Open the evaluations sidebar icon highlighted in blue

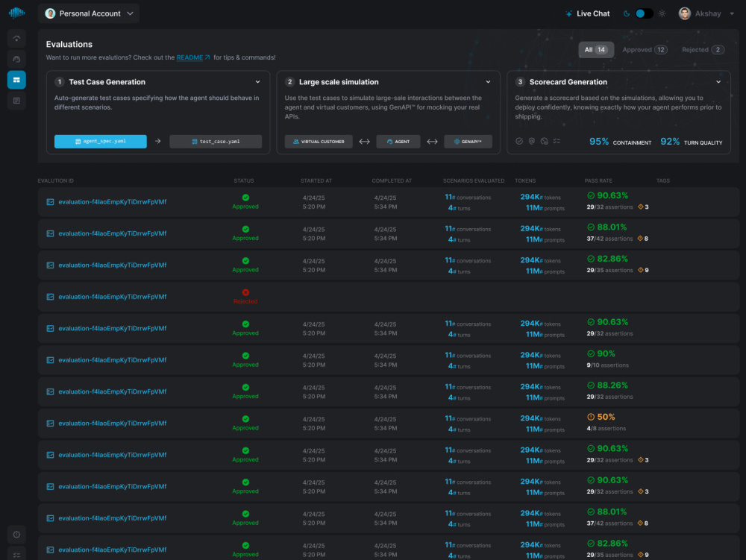click(x=16, y=80)
